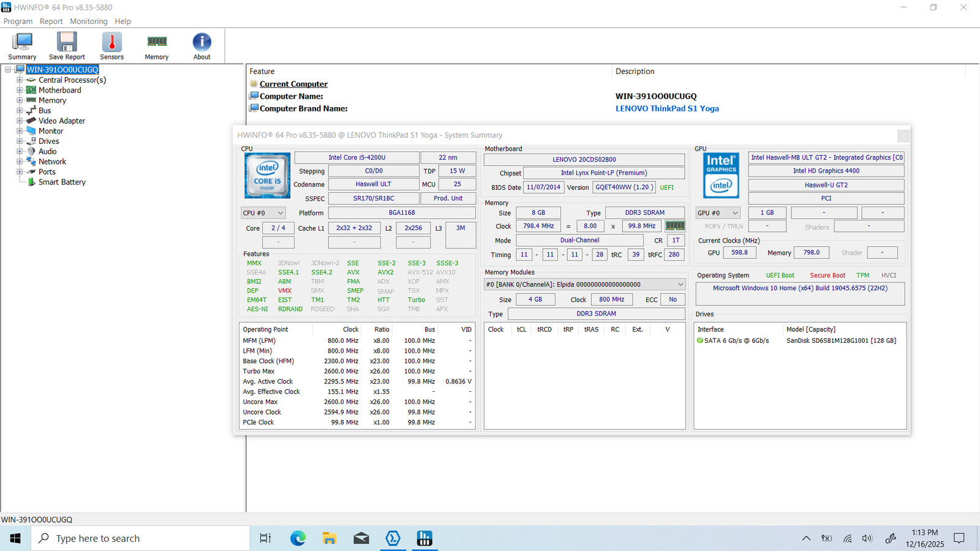The image size is (980, 551).
Task: Expand the Network tree node
Action: tap(20, 162)
